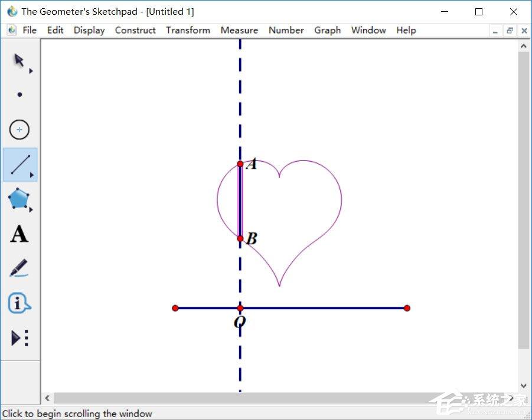This screenshot has height=420, width=532.
Task: Activate the Straightedge segment tool
Action: pos(20,165)
